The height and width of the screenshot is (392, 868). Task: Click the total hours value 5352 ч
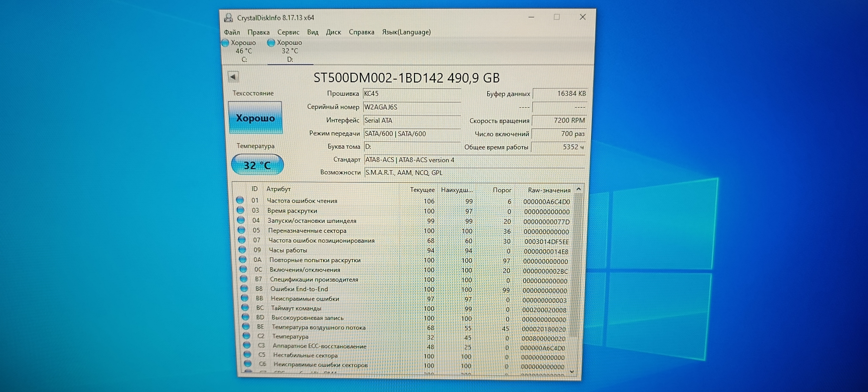558,147
